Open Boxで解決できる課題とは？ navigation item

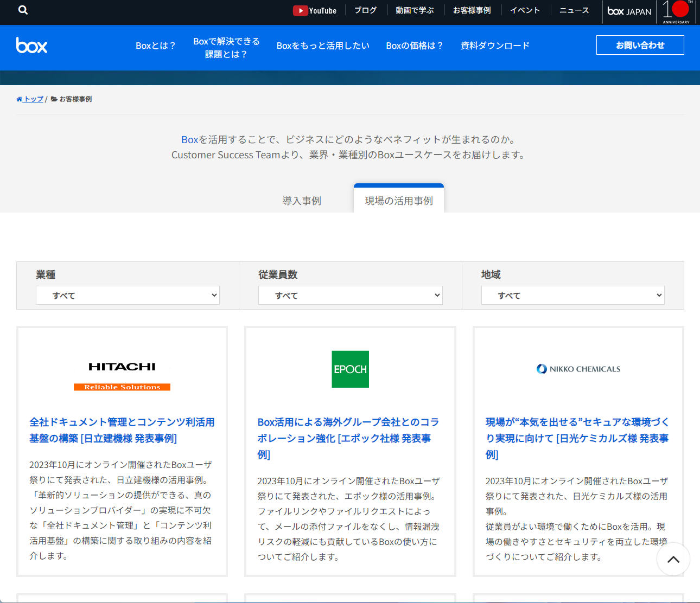(x=226, y=48)
